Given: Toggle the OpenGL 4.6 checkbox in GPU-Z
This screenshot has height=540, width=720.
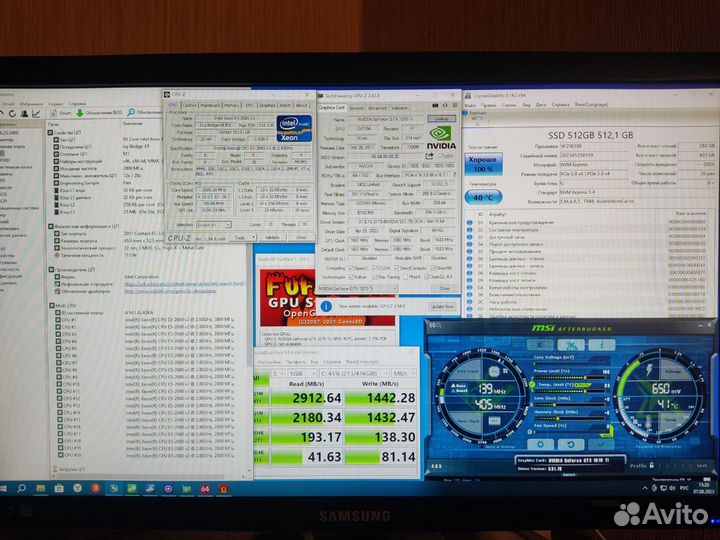Looking at the screenshot, I should click(427, 277).
